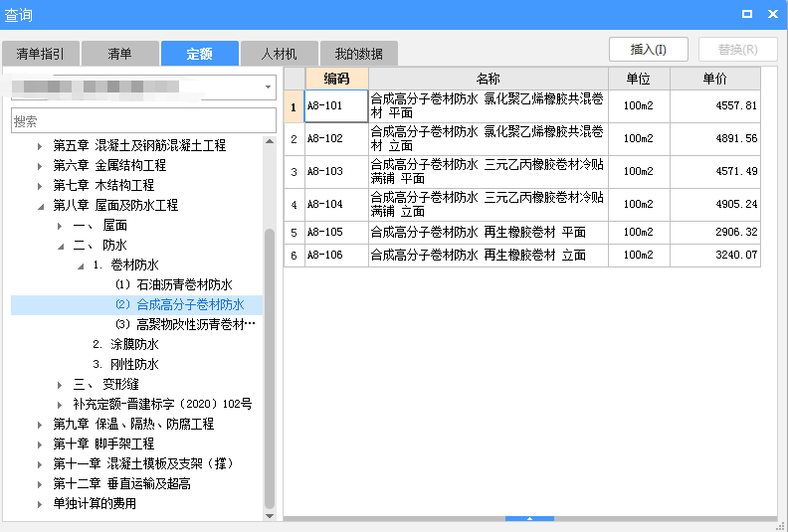Expand 第五章 混凝土及钢筋混凝土工程 node
Screen dimensions: 788x532
coord(40,147)
